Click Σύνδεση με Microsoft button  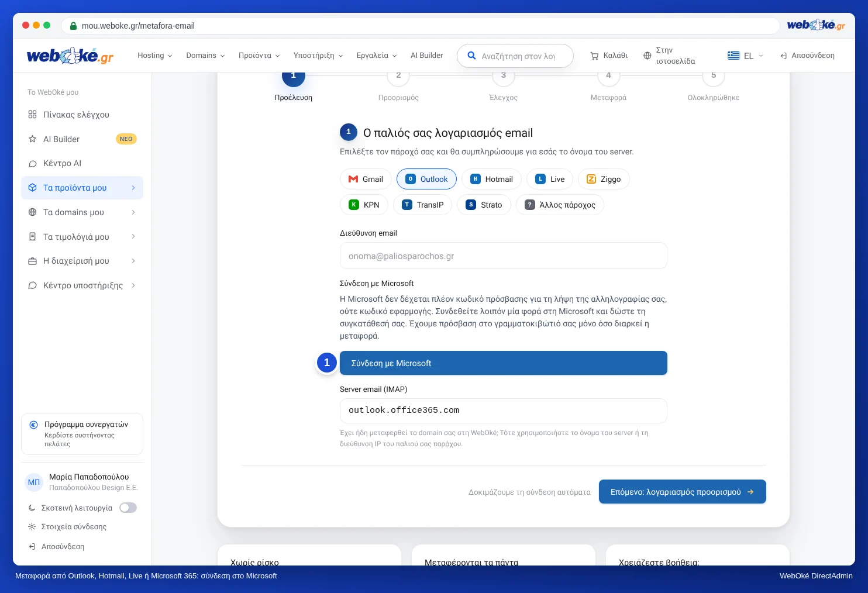pos(504,363)
